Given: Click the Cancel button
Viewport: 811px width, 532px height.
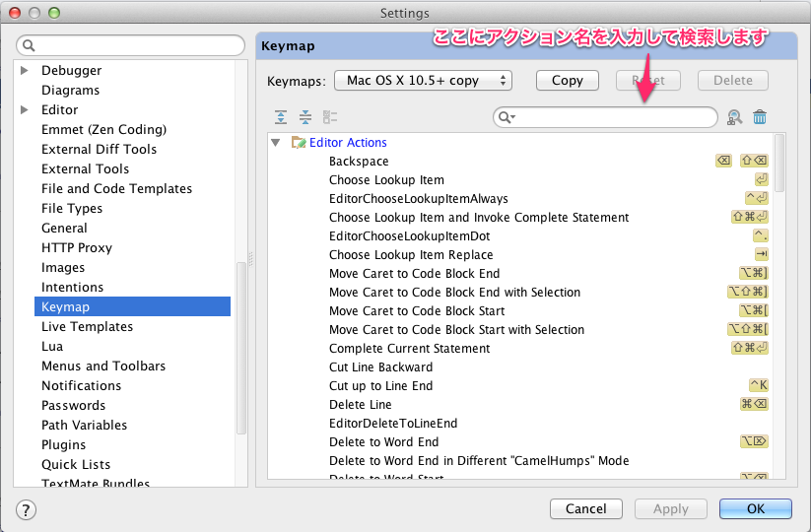Looking at the screenshot, I should pos(585,509).
